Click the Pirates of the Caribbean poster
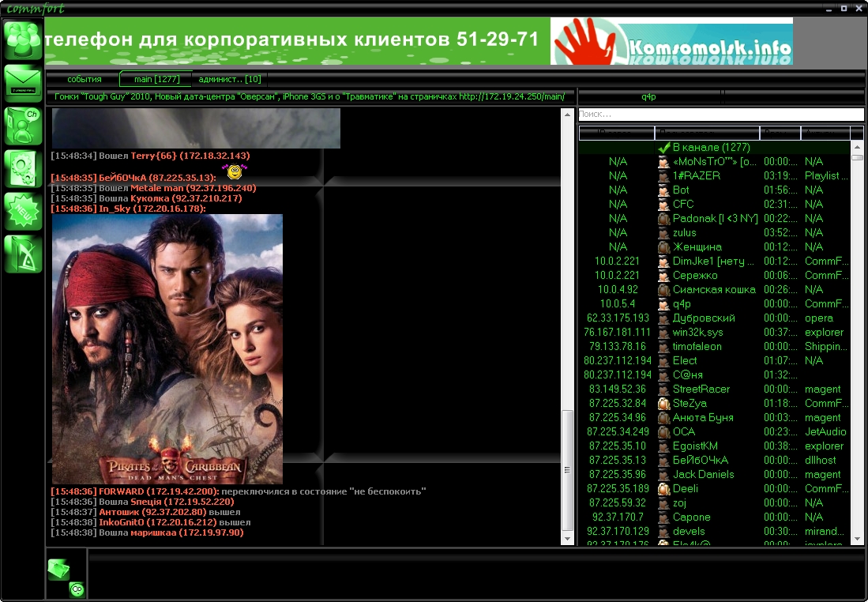This screenshot has height=602, width=868. [167, 348]
